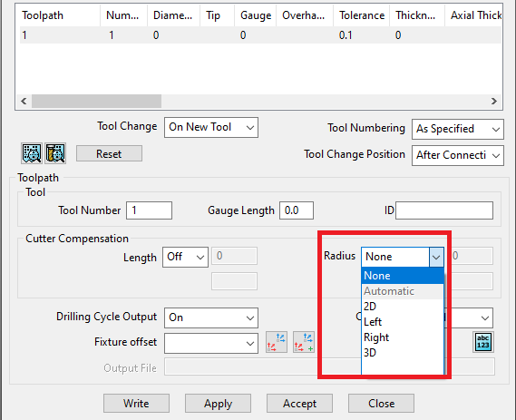Open the Drilling Cycle Output dropdown
516x420 pixels.
click(x=211, y=317)
